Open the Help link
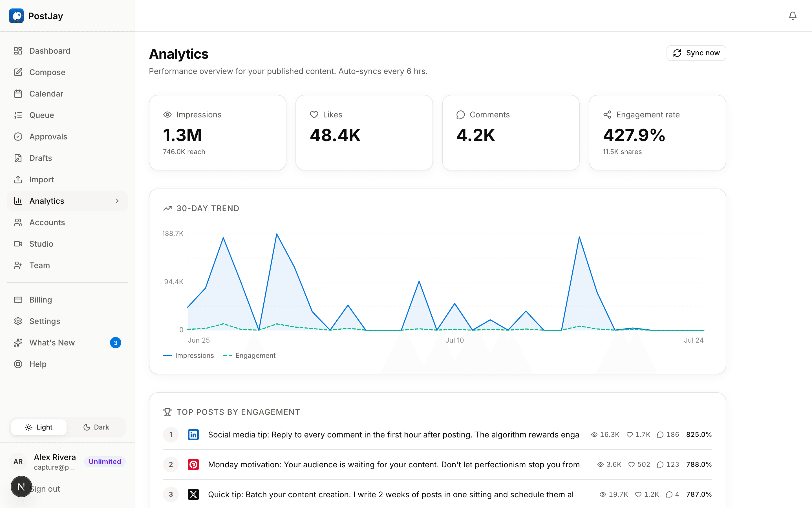This screenshot has width=812, height=508. tap(67, 364)
